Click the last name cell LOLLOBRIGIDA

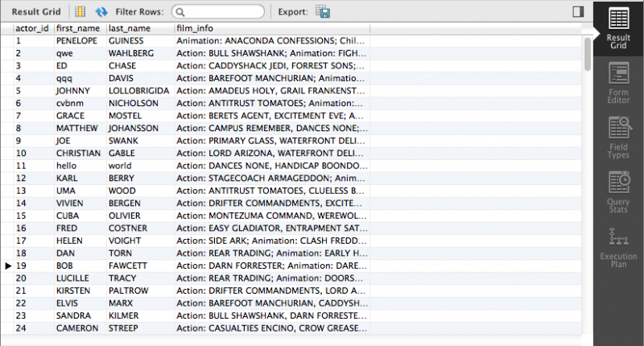point(138,91)
